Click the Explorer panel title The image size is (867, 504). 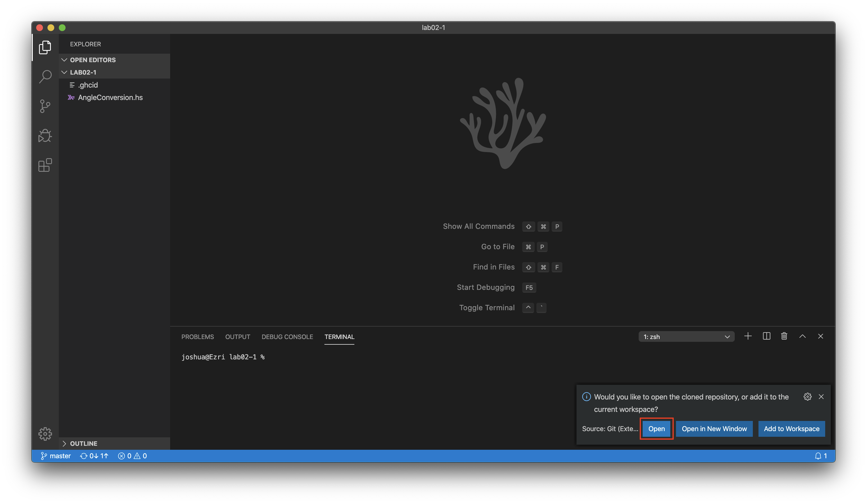pyautogui.click(x=85, y=44)
